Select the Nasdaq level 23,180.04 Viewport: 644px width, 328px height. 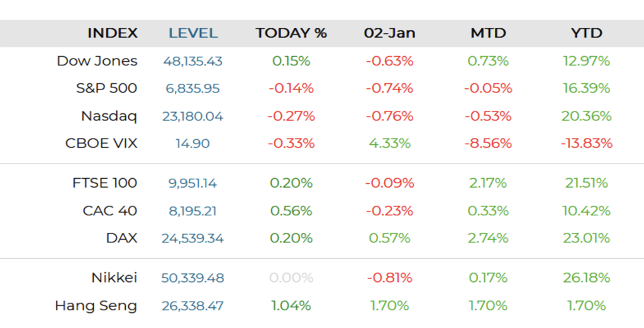tap(192, 116)
